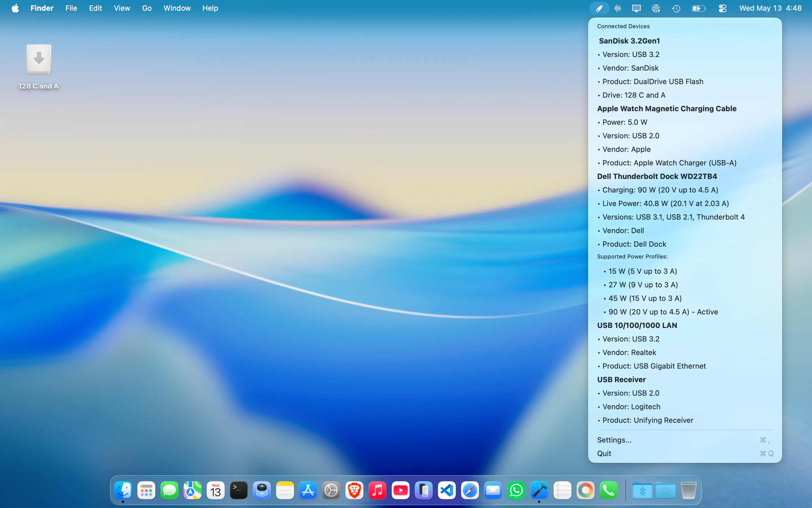The image size is (812, 508).
Task: Click the SanDisk 3.2Gen1 device heading
Action: pyautogui.click(x=629, y=41)
